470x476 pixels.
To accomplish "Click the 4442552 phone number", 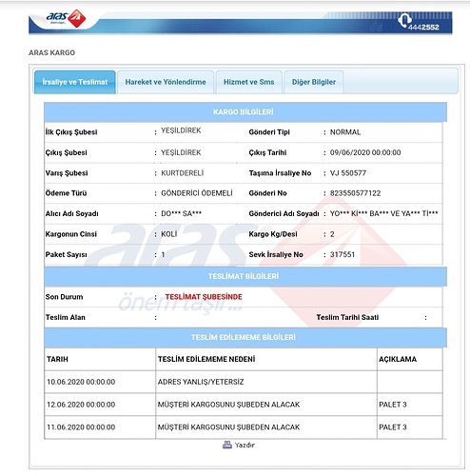I will tap(423, 27).
